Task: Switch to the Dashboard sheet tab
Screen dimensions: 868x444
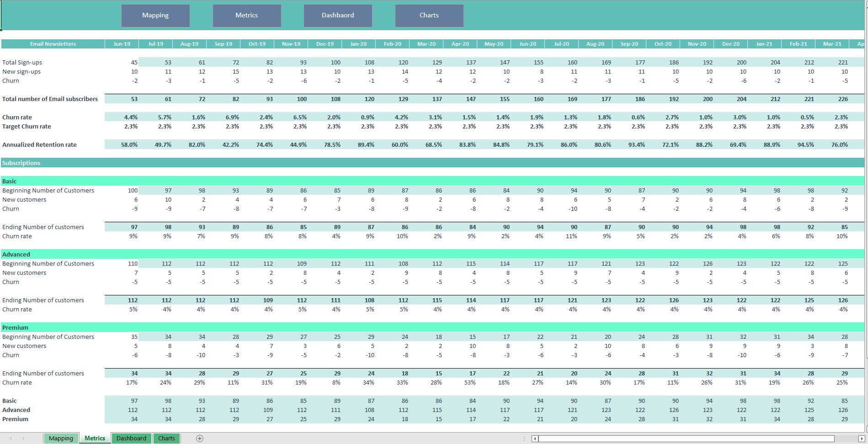Action: [x=132, y=438]
